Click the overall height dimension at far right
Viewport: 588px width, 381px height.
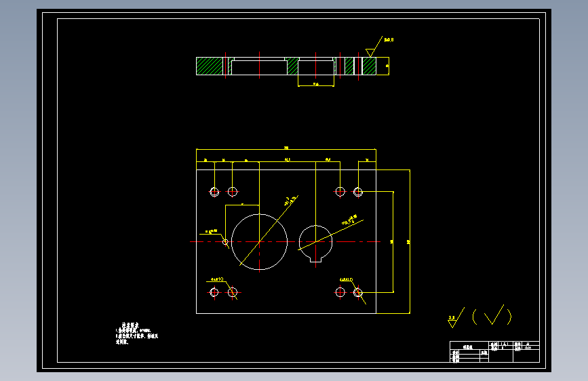tap(408, 242)
